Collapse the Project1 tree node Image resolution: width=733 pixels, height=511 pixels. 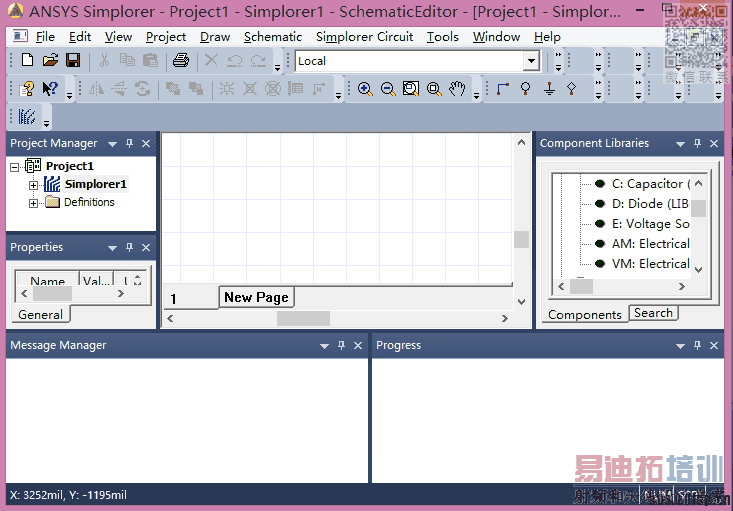point(14,167)
